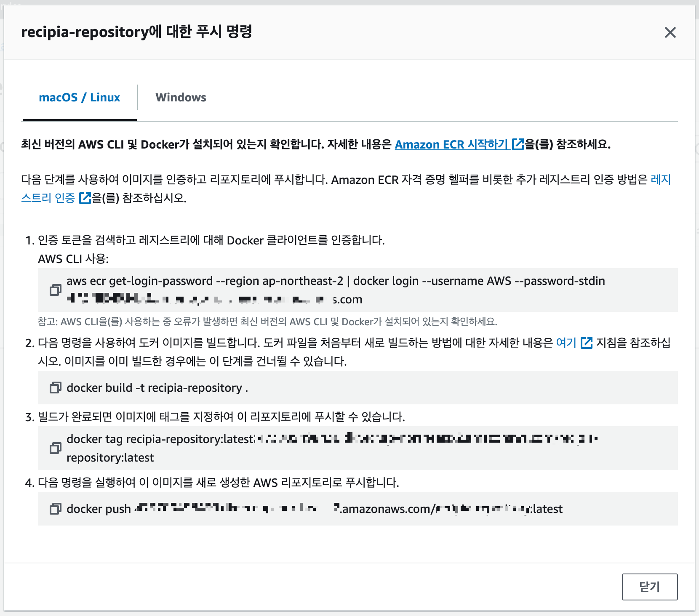The image size is (699, 616).
Task: Click the 참고 note below step one
Action: point(267,321)
